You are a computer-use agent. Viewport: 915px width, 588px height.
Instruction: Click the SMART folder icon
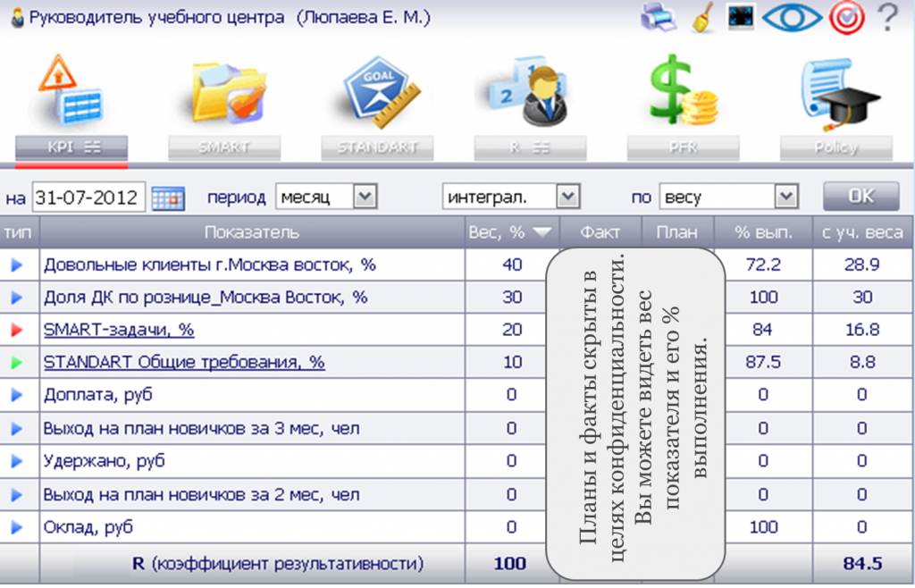228,93
